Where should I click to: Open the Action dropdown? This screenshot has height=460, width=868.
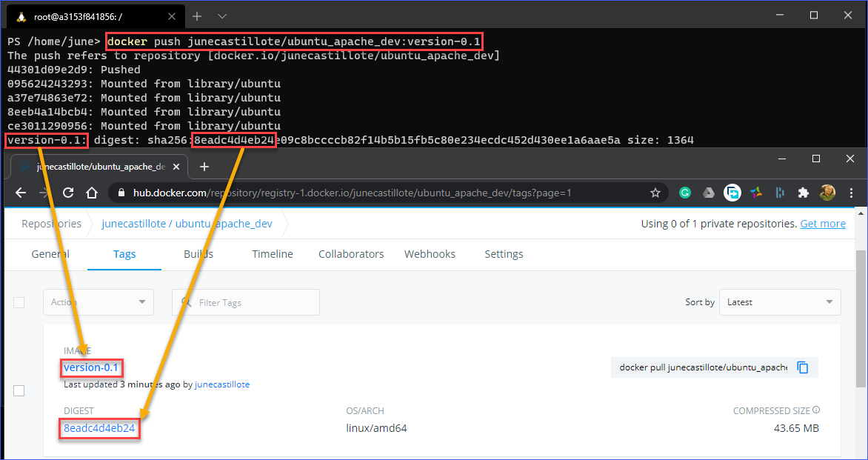pyautogui.click(x=99, y=302)
